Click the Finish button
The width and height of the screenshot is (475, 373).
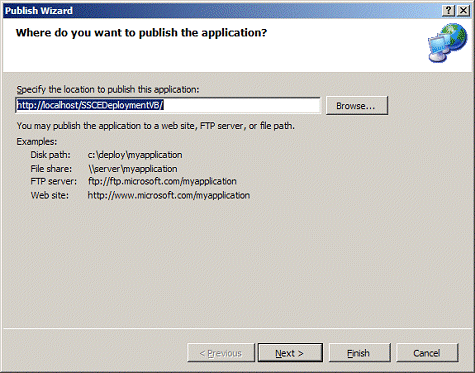tap(359, 353)
